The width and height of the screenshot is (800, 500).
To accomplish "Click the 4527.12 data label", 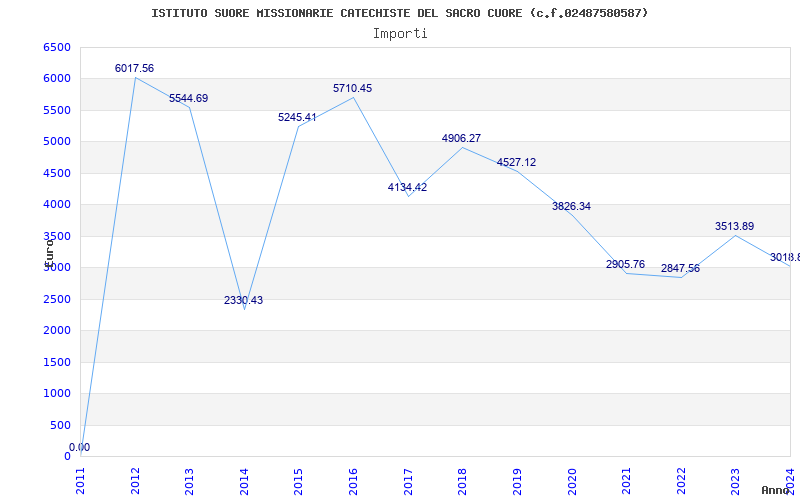I will (x=516, y=162).
